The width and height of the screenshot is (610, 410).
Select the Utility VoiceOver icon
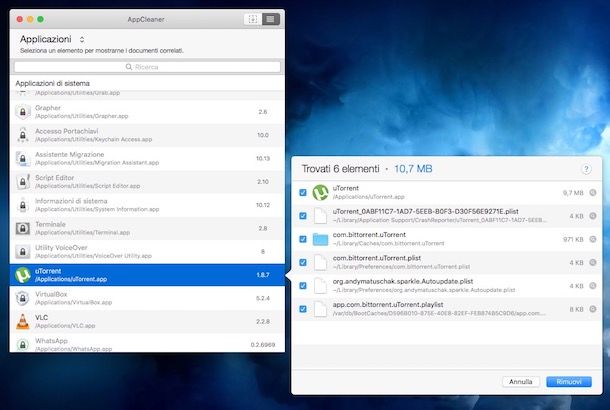coord(23,252)
